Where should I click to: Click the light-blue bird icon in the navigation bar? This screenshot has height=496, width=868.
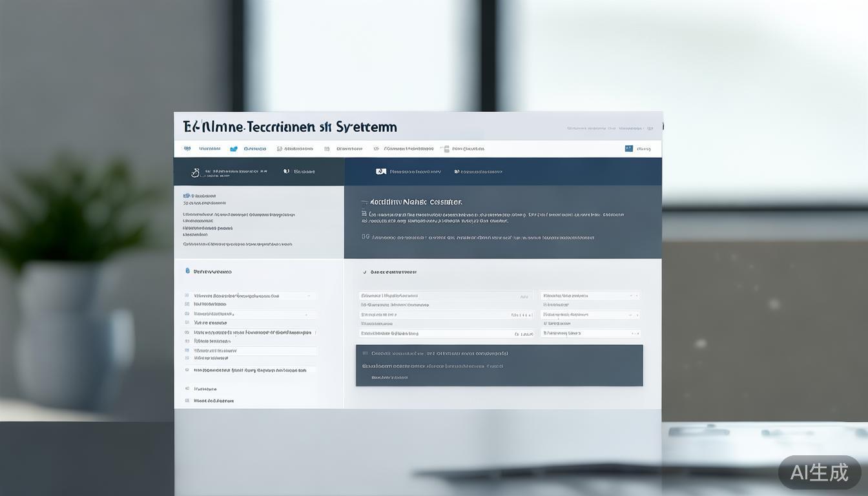pyautogui.click(x=234, y=149)
